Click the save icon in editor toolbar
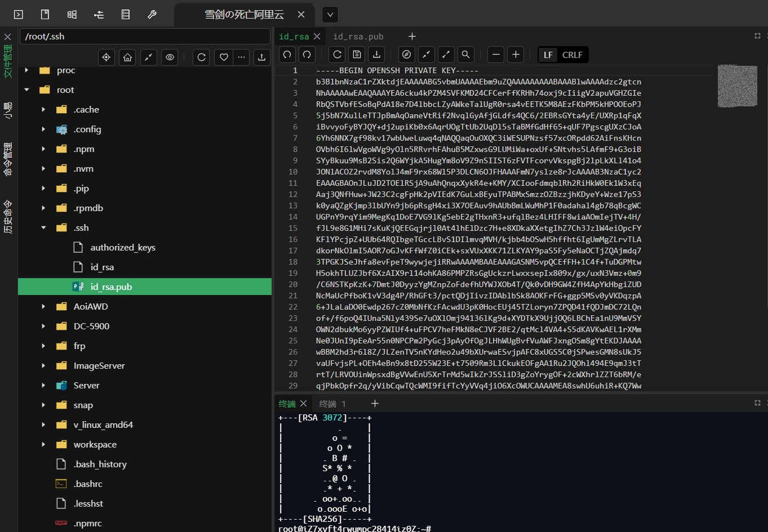This screenshot has width=768, height=532. click(357, 55)
